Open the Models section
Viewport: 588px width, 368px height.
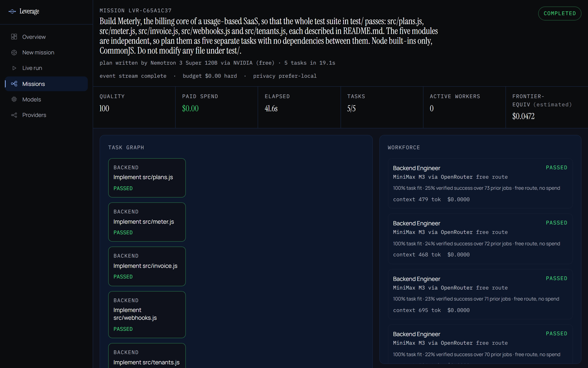pos(47,99)
